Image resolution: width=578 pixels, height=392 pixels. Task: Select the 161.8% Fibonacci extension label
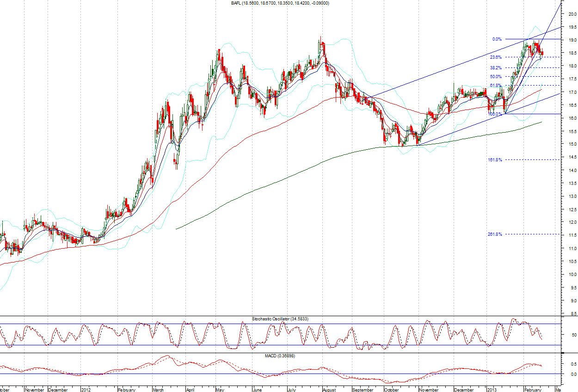[x=494, y=160]
